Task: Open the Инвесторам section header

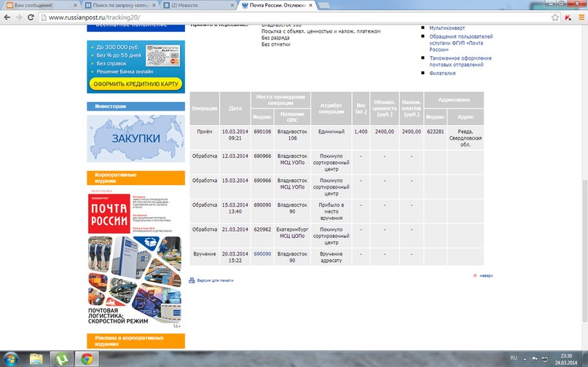Action: point(136,106)
